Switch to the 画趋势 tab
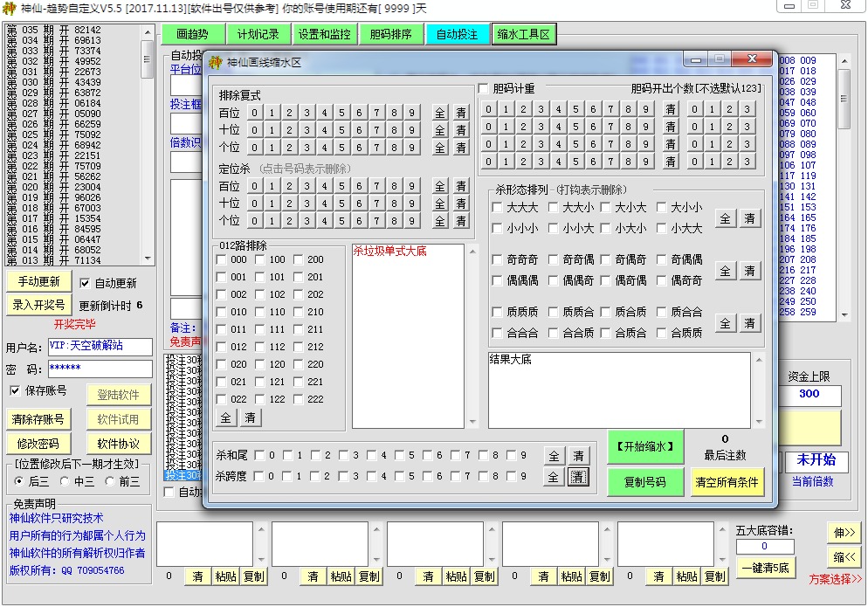The image size is (868, 607). tap(192, 35)
